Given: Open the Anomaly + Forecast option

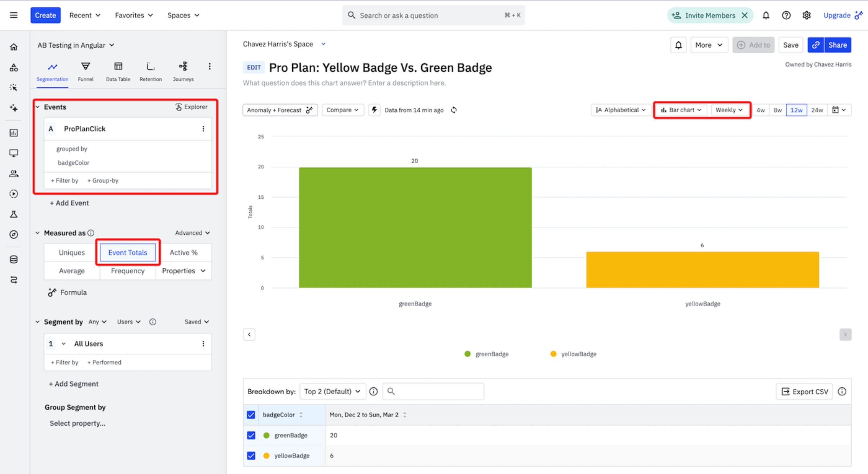Looking at the screenshot, I should pos(280,110).
